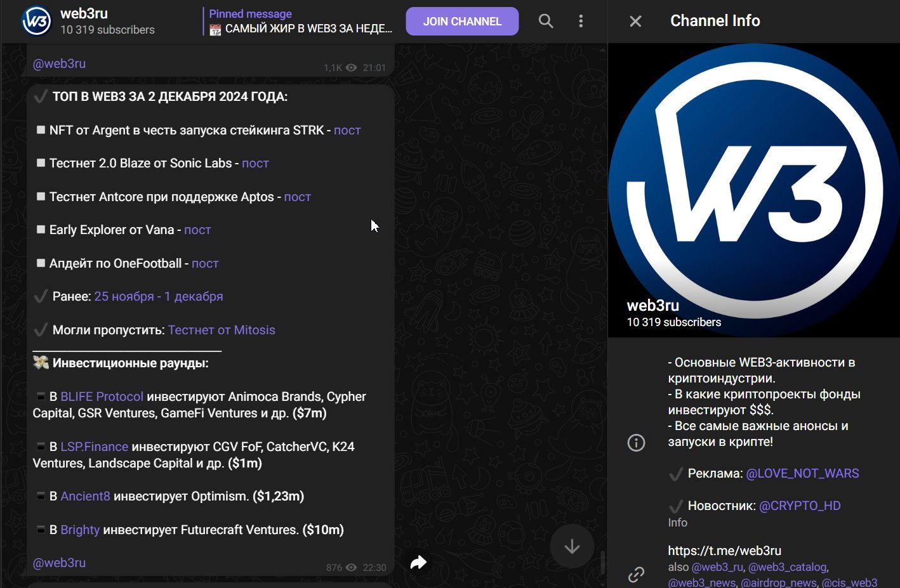The image size is (900, 588).
Task: Open the @web3_news mention
Action: [x=701, y=582]
